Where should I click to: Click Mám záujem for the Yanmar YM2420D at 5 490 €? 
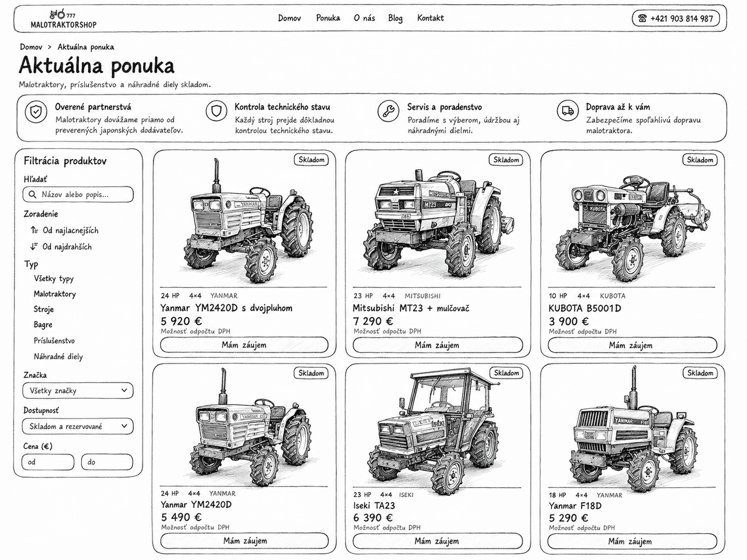coord(245,541)
